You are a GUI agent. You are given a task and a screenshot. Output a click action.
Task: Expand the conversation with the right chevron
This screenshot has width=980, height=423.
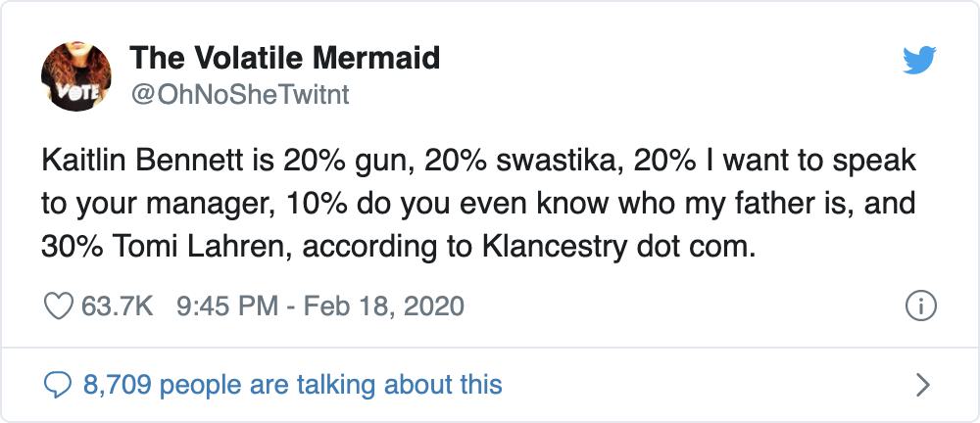click(x=923, y=386)
